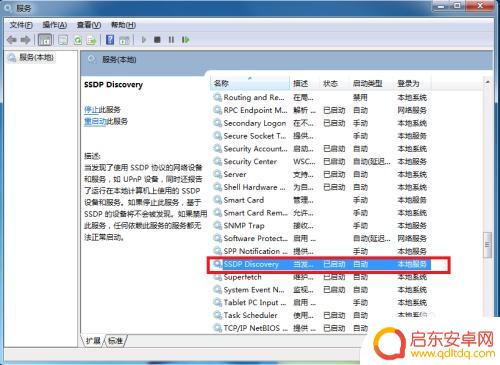500x365 pixels.
Task: Click the gear icon beside Security Center
Action: [x=218, y=162]
